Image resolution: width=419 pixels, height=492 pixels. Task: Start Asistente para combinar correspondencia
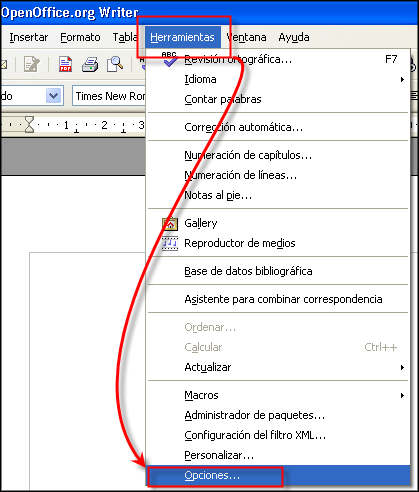coord(278,299)
